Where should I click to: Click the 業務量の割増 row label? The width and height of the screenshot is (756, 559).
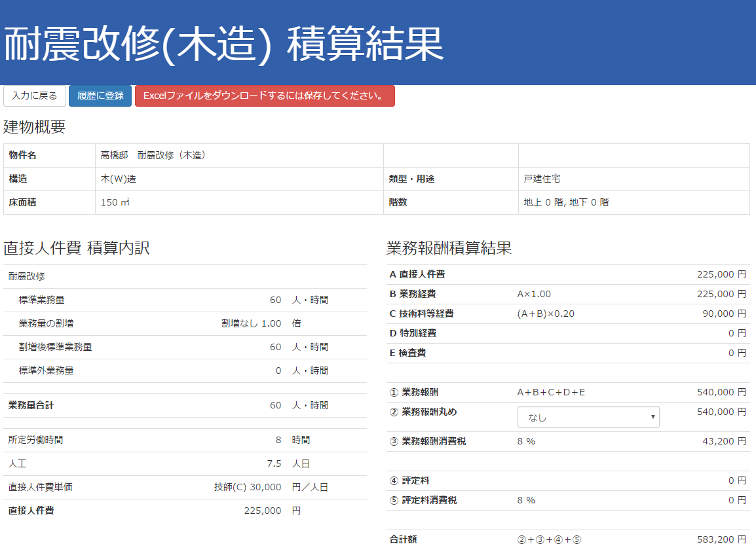coord(47,323)
